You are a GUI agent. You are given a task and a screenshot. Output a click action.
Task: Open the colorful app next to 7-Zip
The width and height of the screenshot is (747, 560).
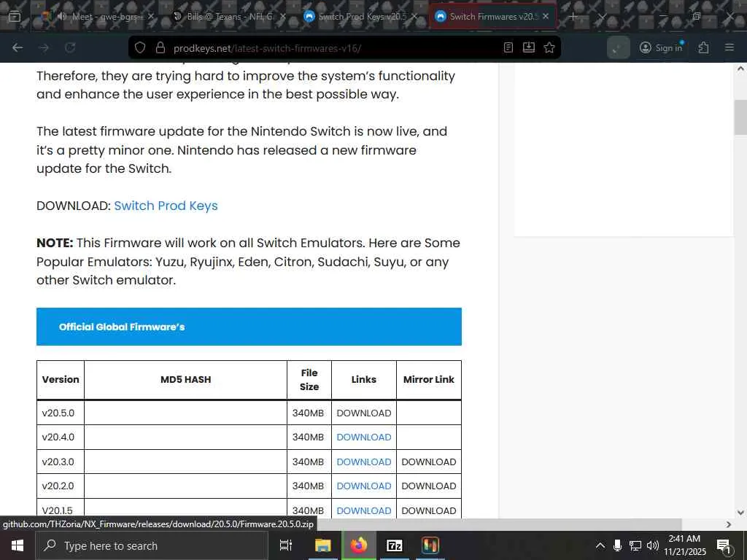(430, 545)
